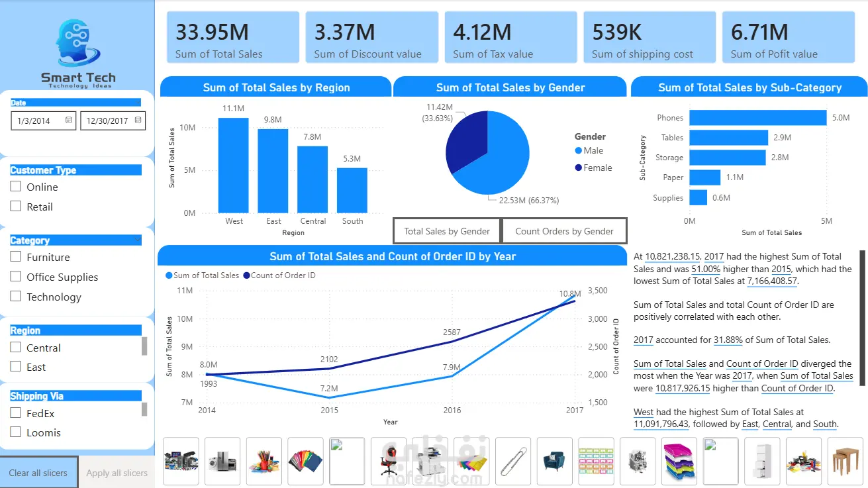Switch to Count Orders by Gender view

point(564,231)
